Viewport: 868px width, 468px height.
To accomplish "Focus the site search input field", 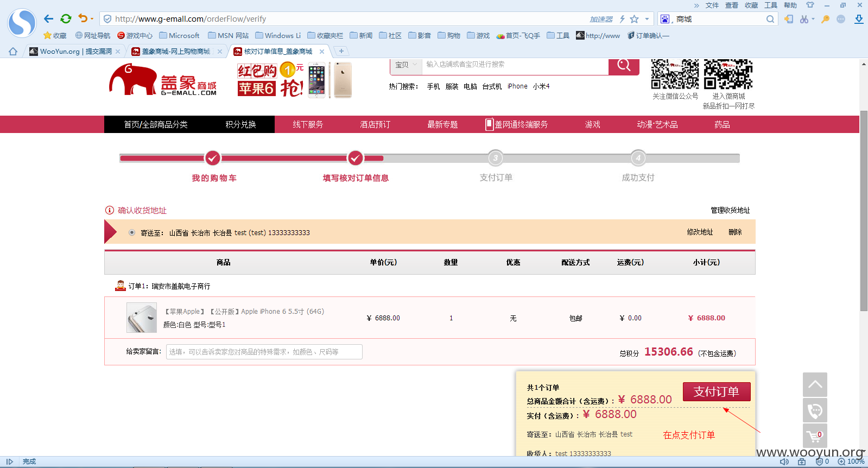I will click(515, 65).
